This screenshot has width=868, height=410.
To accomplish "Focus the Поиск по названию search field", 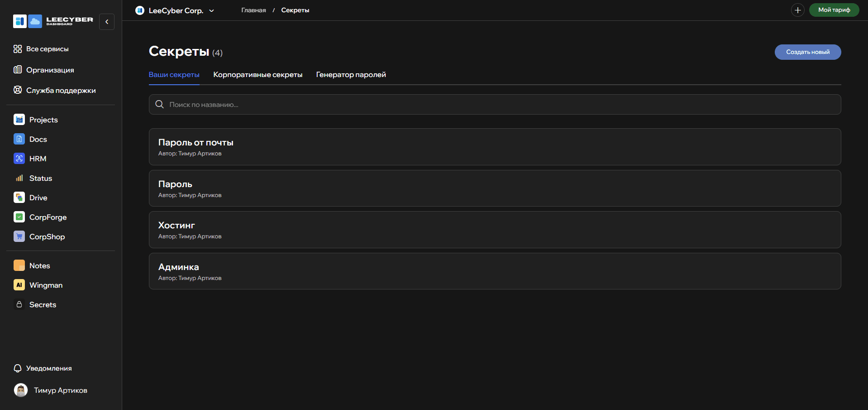I will (x=495, y=105).
